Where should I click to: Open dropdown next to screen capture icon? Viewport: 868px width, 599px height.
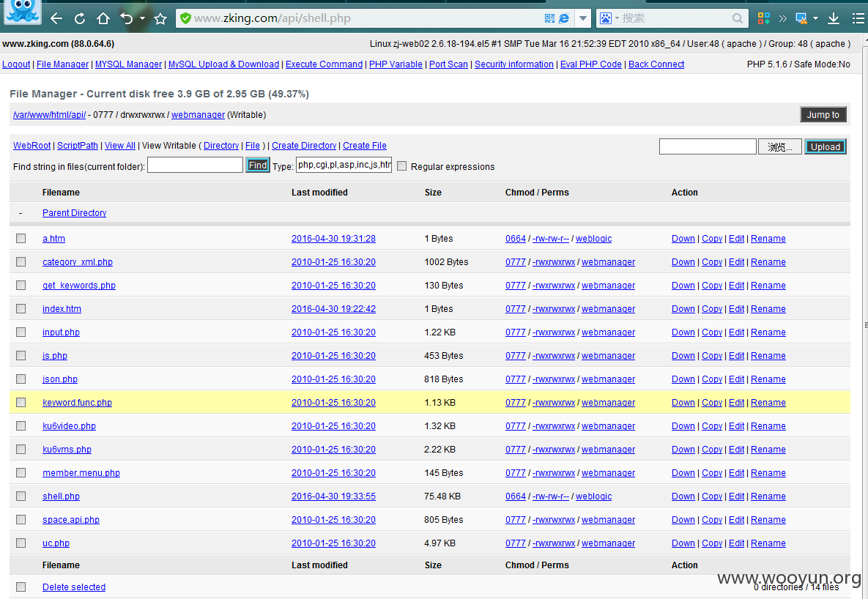[x=815, y=18]
